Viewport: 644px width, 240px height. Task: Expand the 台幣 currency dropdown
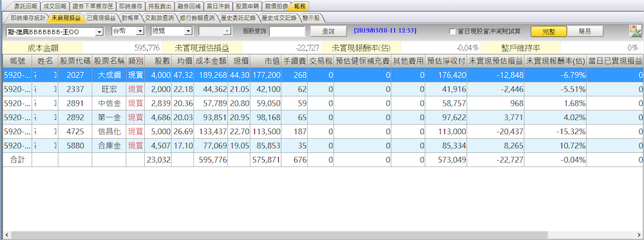[x=128, y=31]
